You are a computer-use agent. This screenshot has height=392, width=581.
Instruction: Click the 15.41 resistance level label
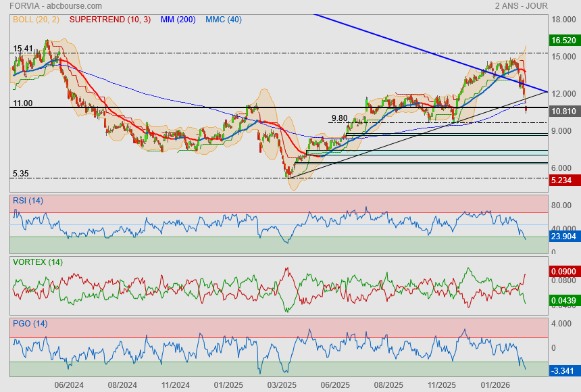23,49
